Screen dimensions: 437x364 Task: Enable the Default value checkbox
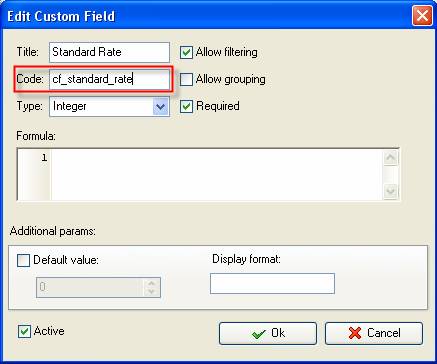pos(23,261)
